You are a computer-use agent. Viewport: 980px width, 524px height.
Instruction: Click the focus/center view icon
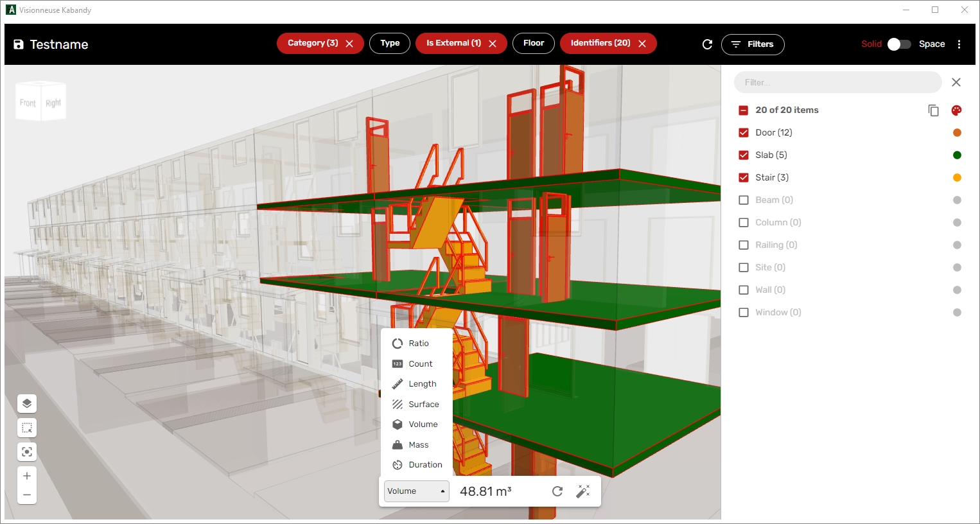(26, 451)
